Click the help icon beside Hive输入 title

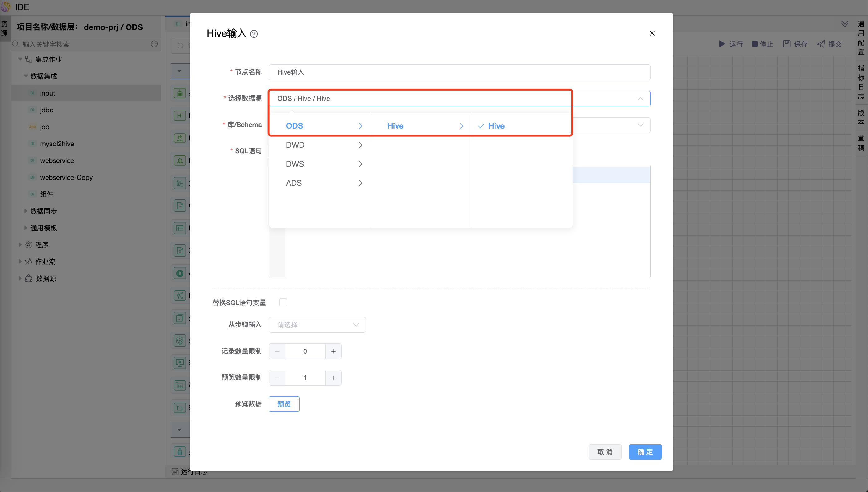(254, 34)
